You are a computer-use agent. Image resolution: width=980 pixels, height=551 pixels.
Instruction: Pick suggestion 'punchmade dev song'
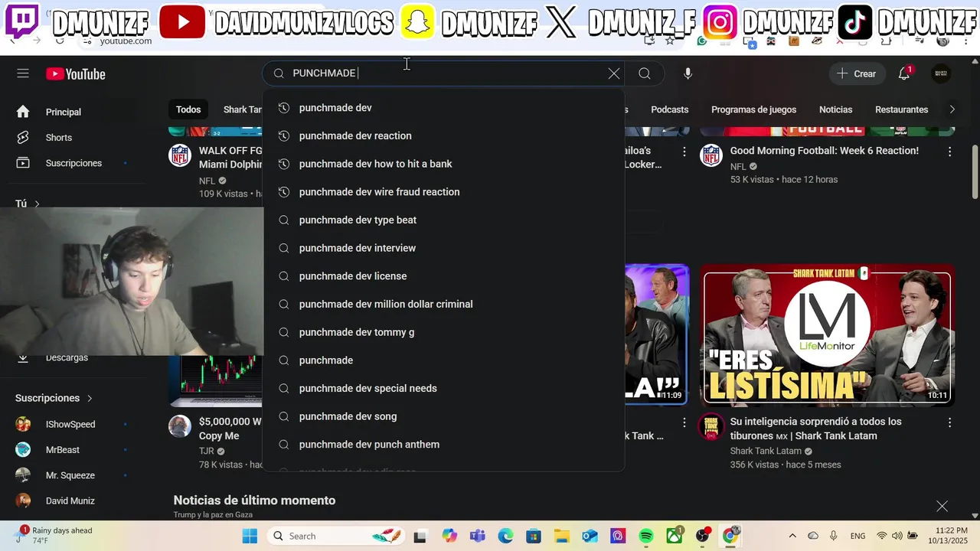(x=443, y=416)
